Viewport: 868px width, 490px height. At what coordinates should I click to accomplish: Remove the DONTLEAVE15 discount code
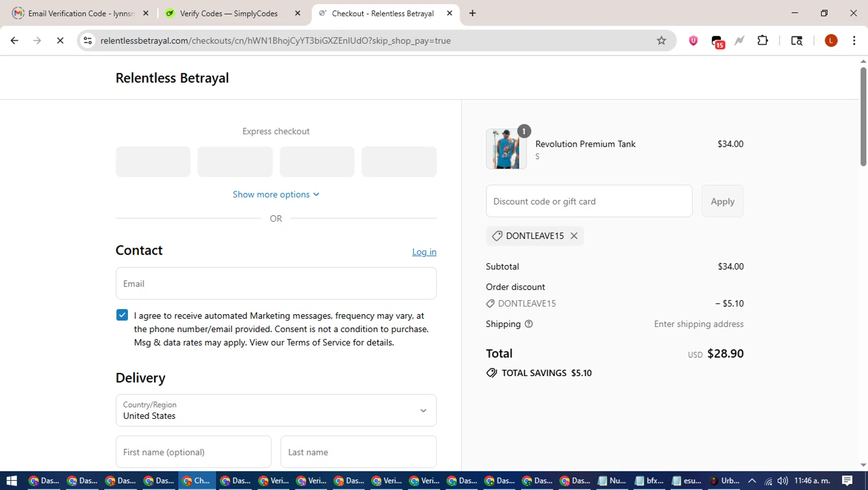click(574, 236)
